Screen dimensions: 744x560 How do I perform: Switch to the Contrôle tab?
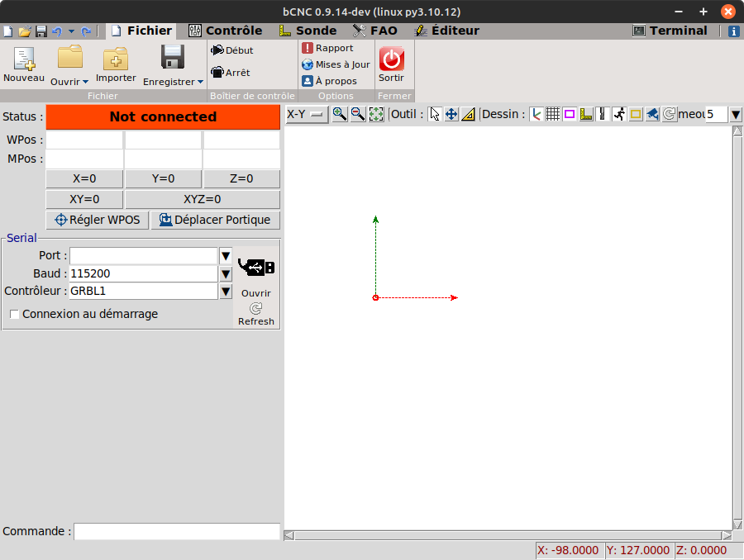tap(226, 31)
